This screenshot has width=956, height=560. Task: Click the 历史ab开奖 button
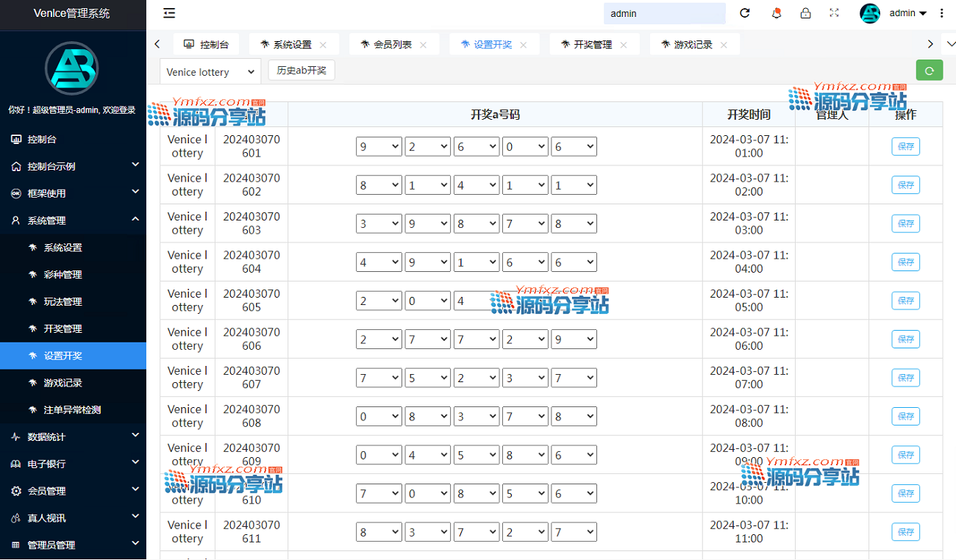point(302,71)
